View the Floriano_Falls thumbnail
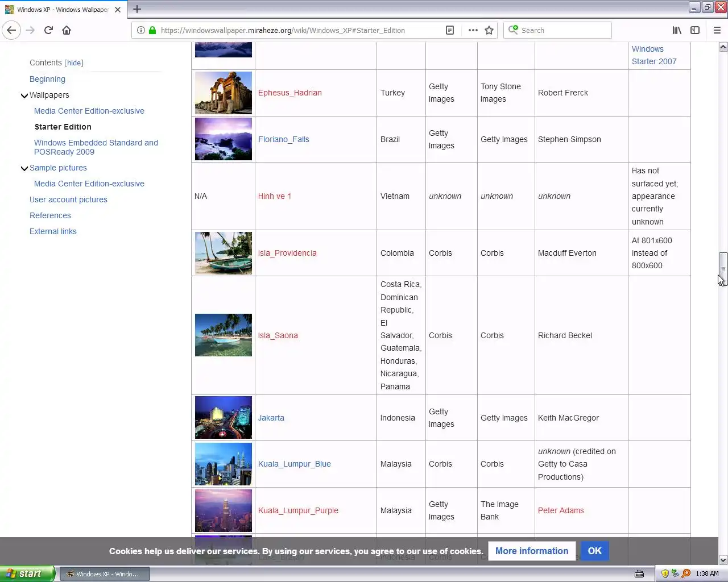This screenshot has height=582, width=728. (x=224, y=139)
